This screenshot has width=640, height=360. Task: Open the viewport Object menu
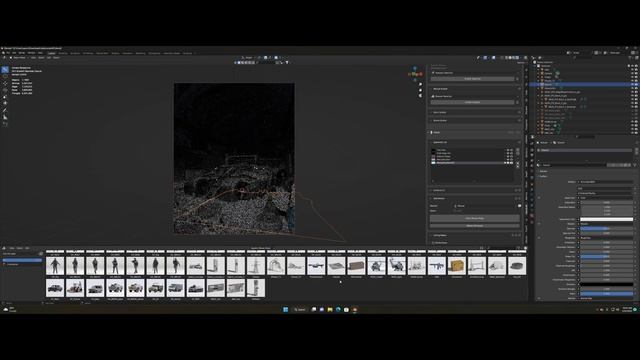tap(56, 58)
